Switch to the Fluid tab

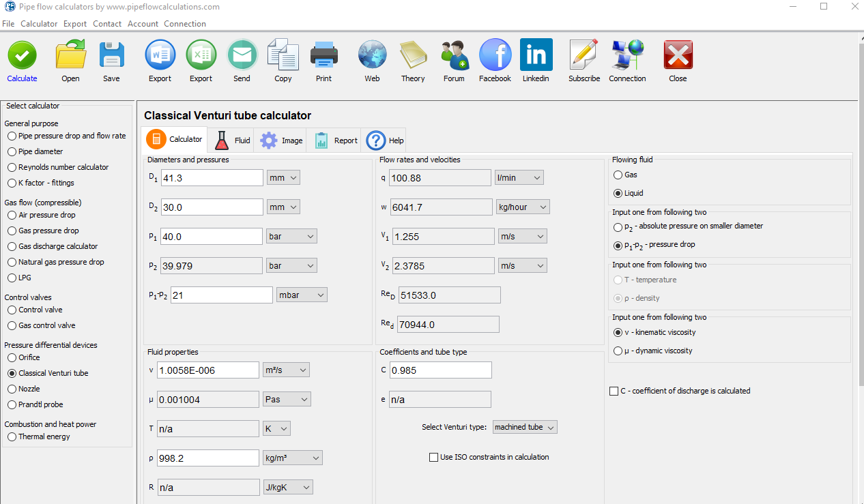click(x=233, y=140)
